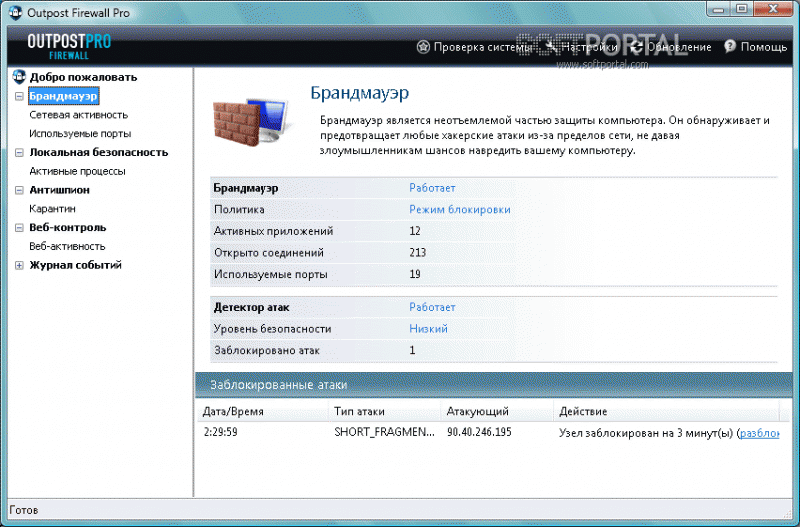800x527 pixels.
Task: Open Карантин in the sidebar
Action: (x=52, y=209)
